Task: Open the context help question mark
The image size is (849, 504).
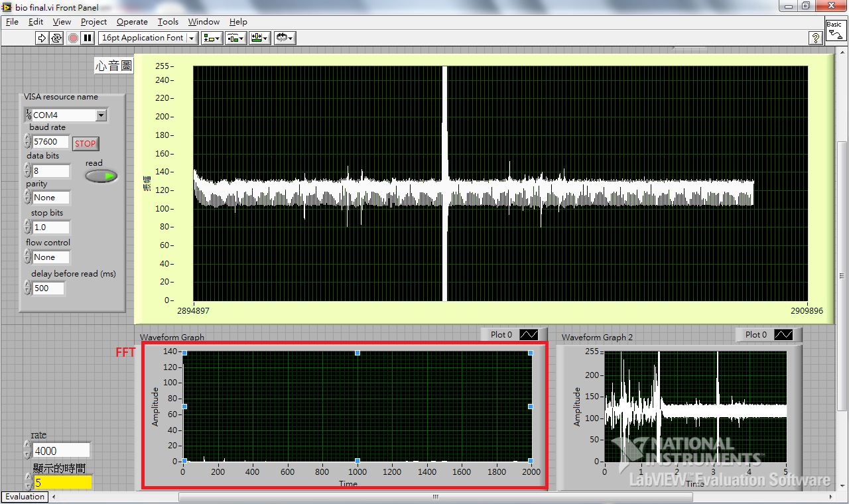Action: [x=816, y=38]
